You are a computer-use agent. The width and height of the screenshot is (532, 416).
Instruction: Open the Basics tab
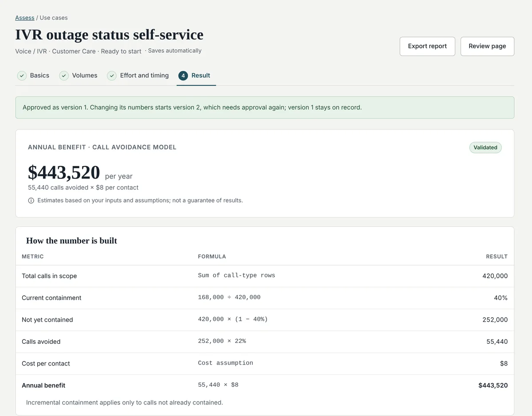click(x=33, y=76)
